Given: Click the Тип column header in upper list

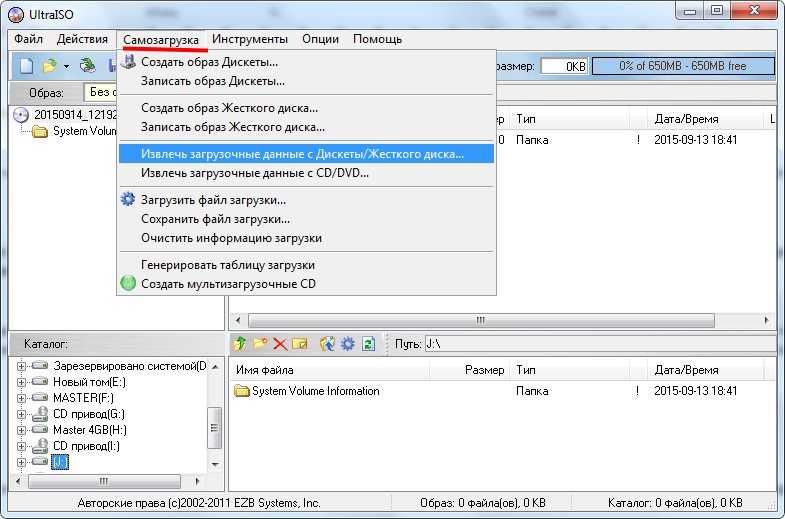Looking at the screenshot, I should [x=569, y=119].
